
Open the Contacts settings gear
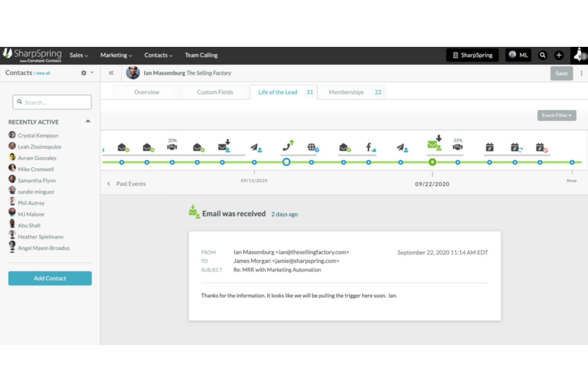pyautogui.click(x=84, y=73)
